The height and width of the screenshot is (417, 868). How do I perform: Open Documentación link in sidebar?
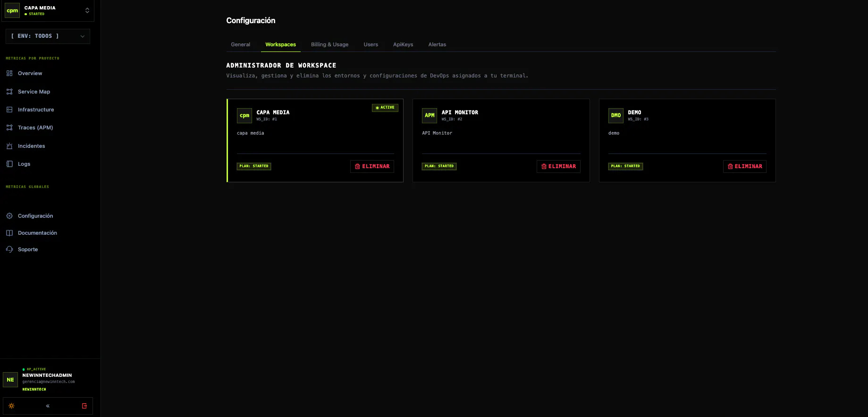(37, 233)
